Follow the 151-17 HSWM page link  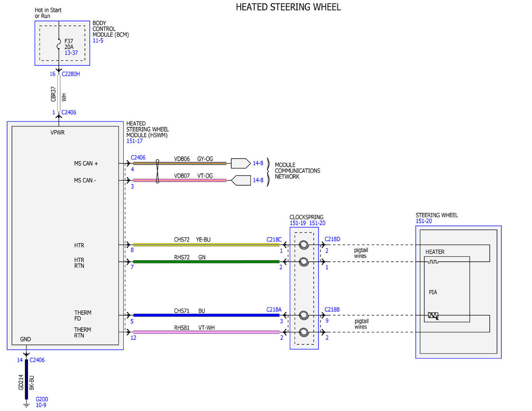134,141
